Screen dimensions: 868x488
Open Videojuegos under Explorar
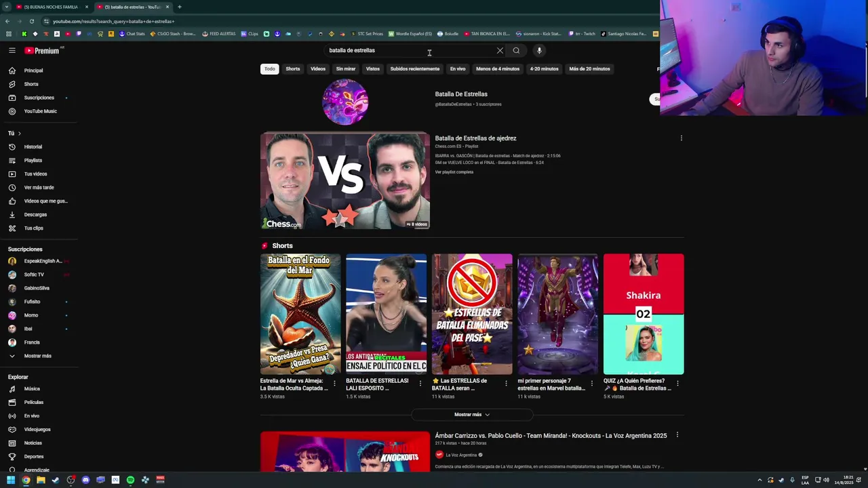(39, 430)
